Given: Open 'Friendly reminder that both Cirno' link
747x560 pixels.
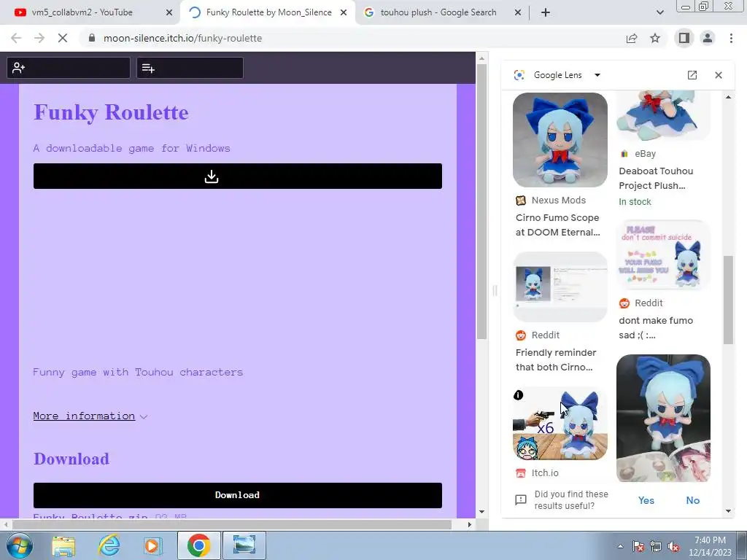Looking at the screenshot, I should (x=556, y=359).
